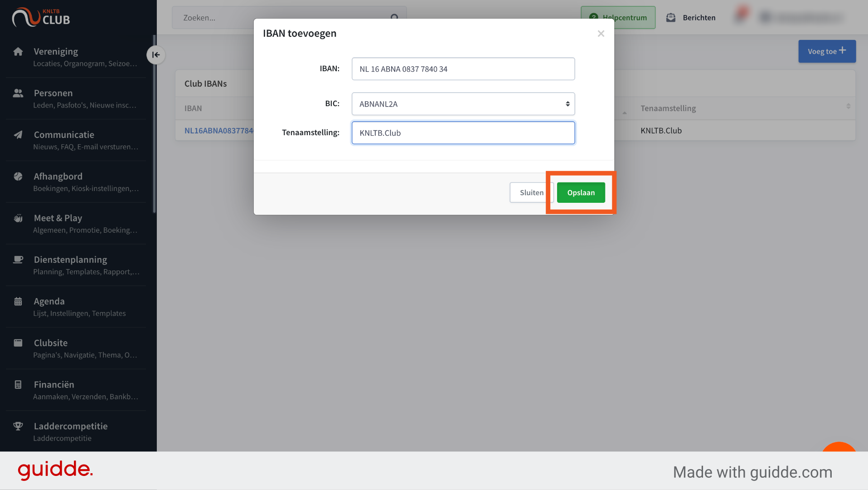The width and height of the screenshot is (868, 490).
Task: Click into the IBAN input field
Action: [x=463, y=69]
